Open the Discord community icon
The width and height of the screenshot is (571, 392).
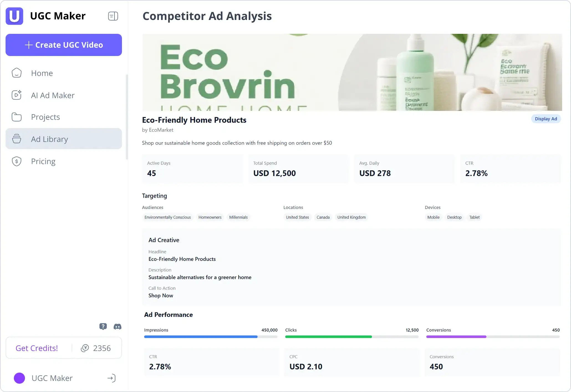click(118, 327)
